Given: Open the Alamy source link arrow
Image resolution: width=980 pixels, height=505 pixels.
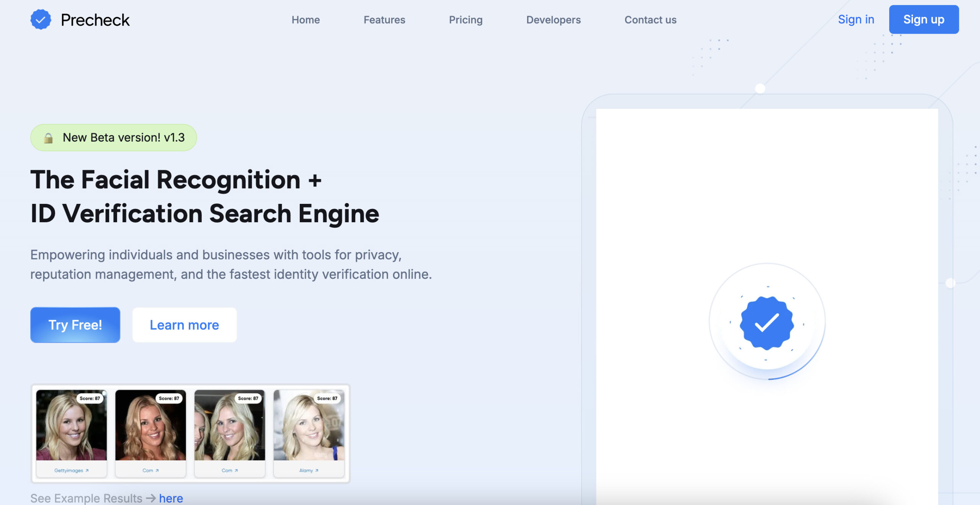Looking at the screenshot, I should [x=317, y=471].
